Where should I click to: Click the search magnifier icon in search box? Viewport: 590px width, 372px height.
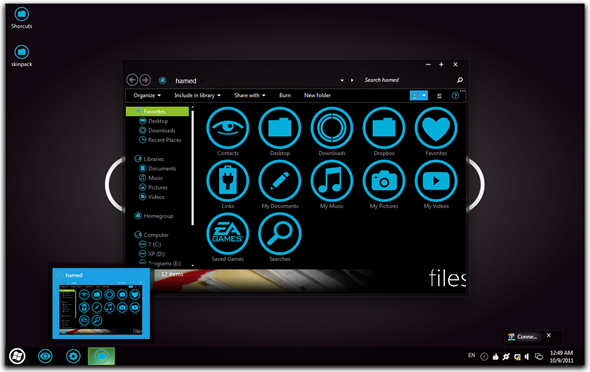(460, 80)
